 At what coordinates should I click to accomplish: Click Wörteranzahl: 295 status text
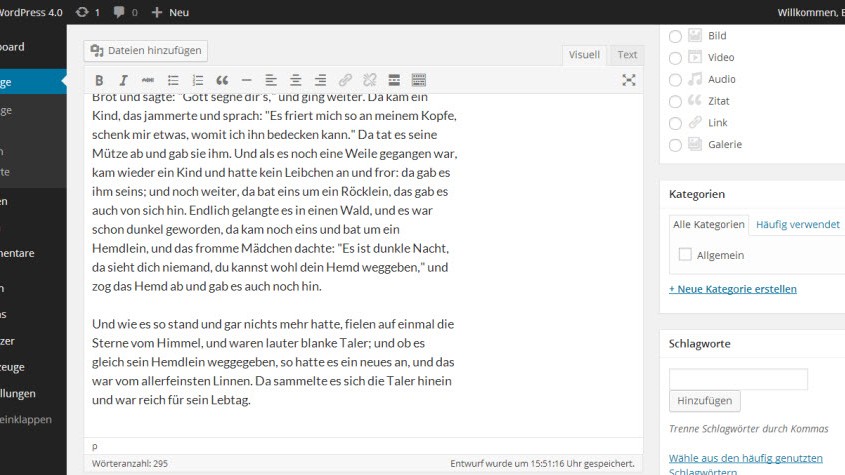pyautogui.click(x=130, y=463)
